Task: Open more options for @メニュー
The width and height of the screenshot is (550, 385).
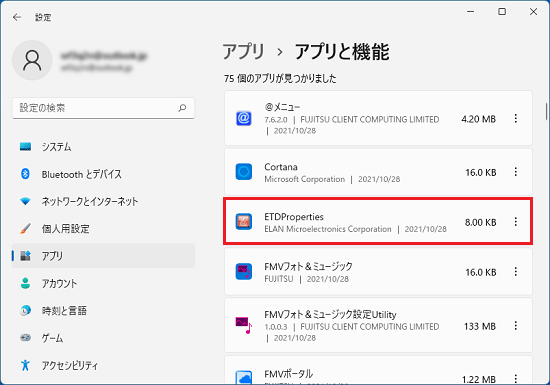Action: [x=516, y=119]
